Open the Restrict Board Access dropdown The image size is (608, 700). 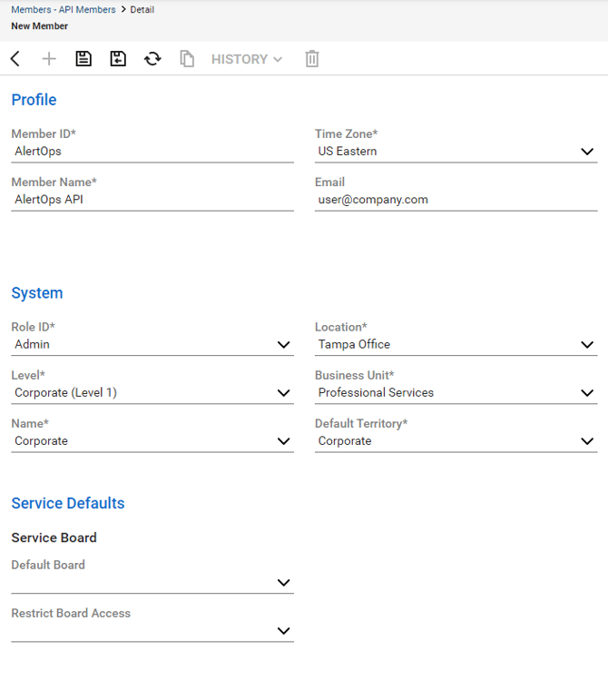tap(283, 631)
